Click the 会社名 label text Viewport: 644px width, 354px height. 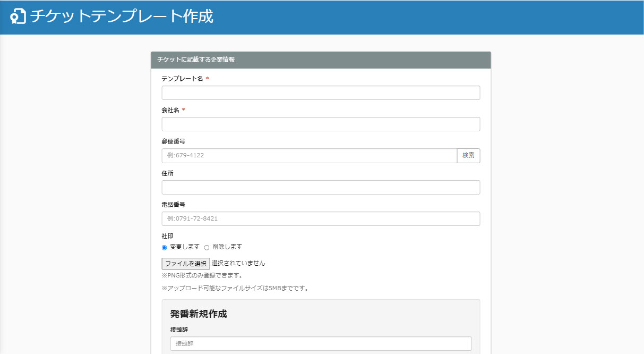(x=170, y=110)
